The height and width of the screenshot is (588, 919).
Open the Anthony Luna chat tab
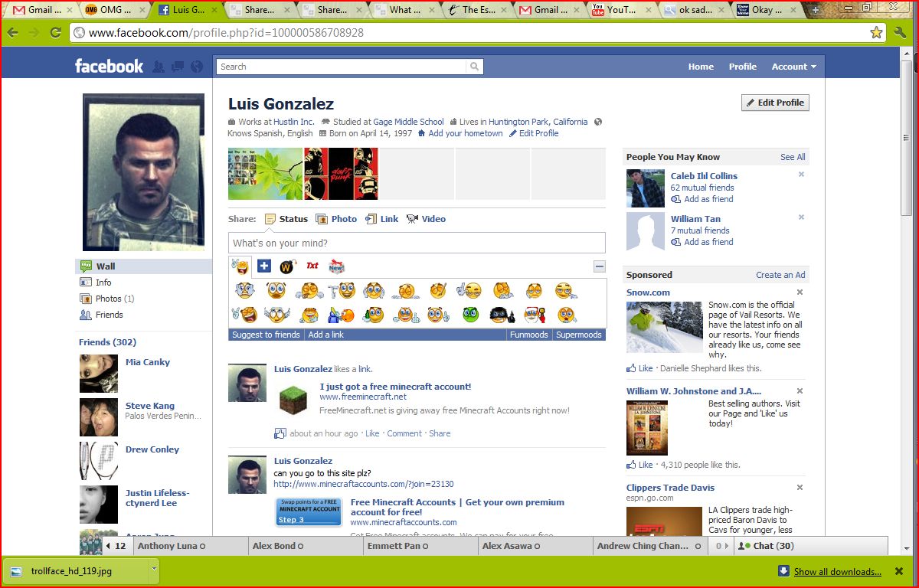click(189, 546)
